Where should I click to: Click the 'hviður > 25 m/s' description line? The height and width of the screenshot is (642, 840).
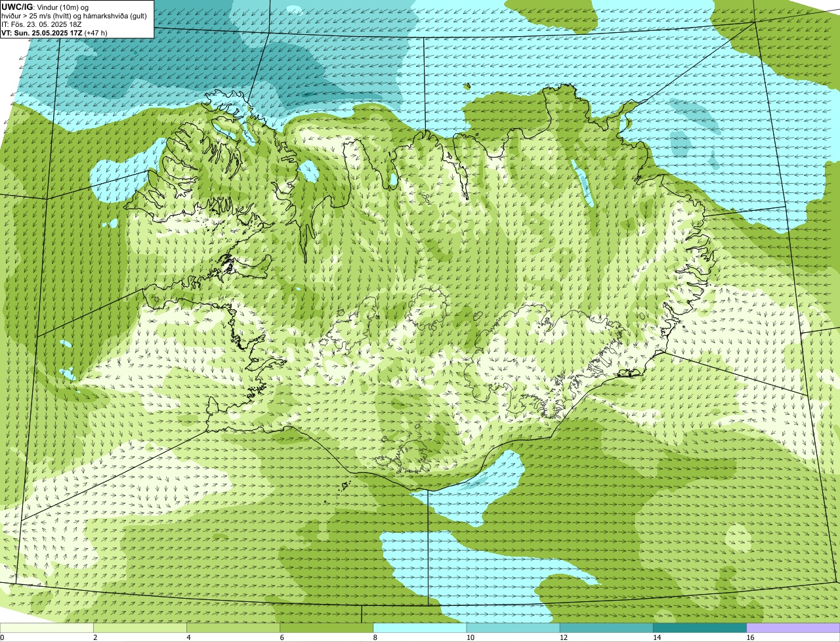coord(74,16)
